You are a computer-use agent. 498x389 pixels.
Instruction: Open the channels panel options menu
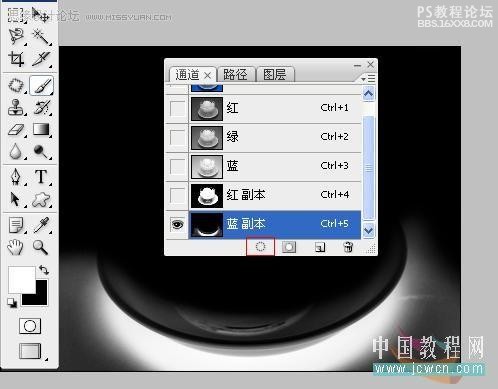pos(368,79)
